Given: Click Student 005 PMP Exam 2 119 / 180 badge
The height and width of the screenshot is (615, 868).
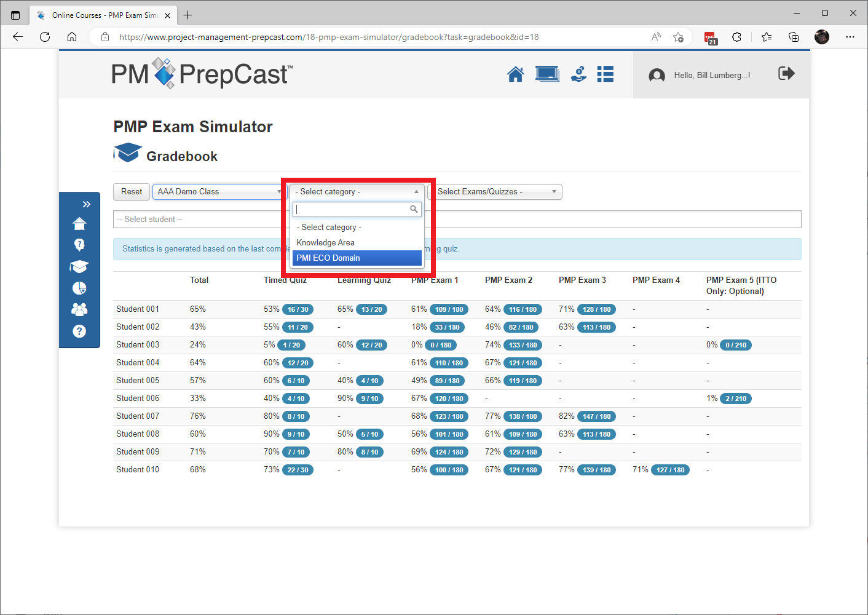Looking at the screenshot, I should [523, 381].
